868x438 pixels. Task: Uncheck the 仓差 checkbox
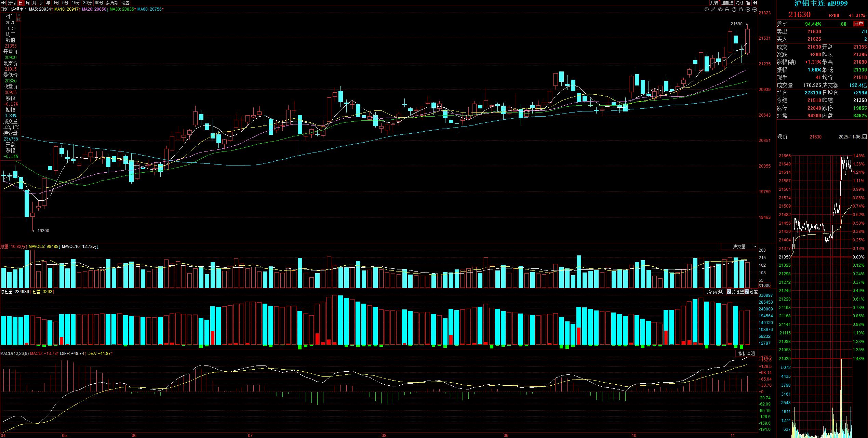[x=747, y=292]
